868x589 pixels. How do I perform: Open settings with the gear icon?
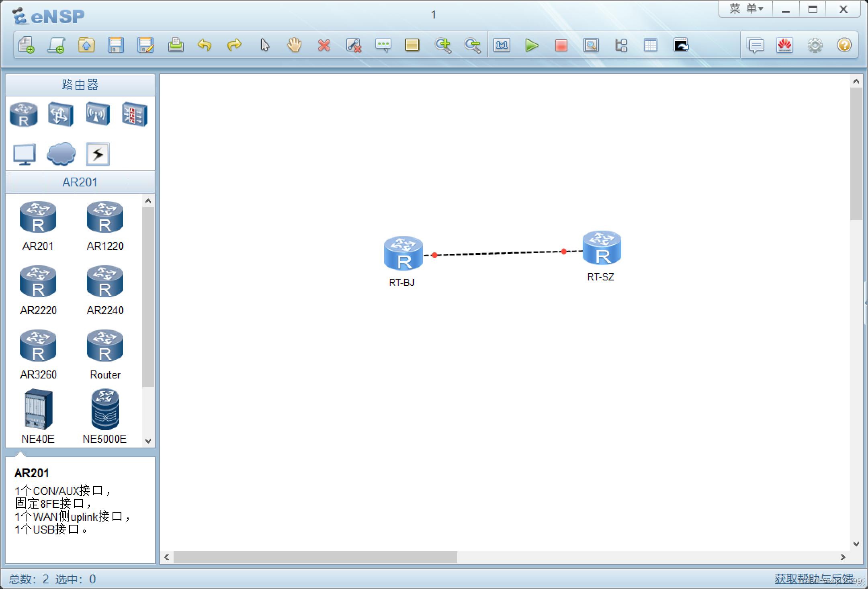815,45
